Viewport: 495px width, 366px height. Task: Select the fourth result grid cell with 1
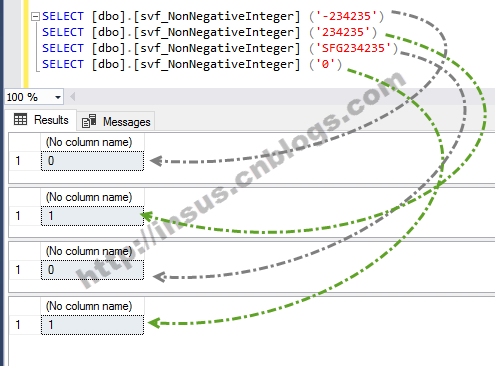pyautogui.click(x=92, y=325)
